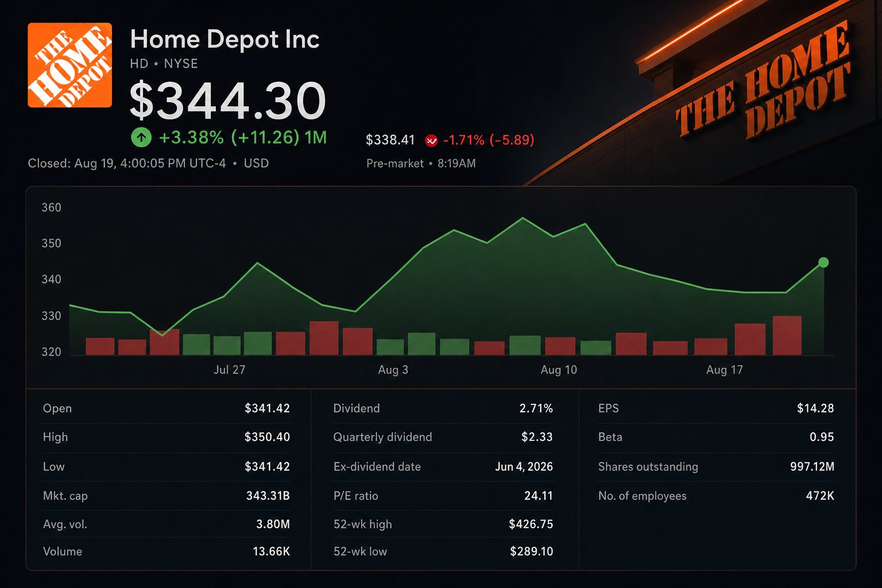Click the "P/E ratio" label

(356, 496)
